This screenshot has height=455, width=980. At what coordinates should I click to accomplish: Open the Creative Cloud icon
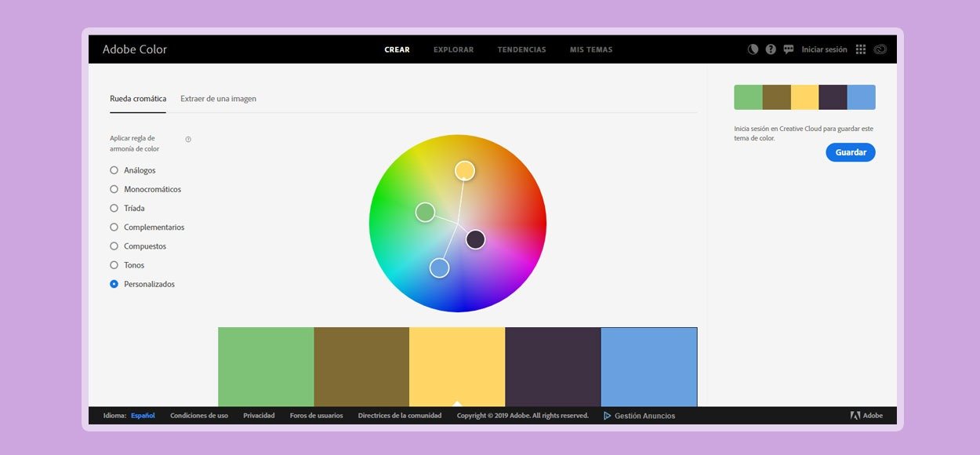(x=880, y=49)
